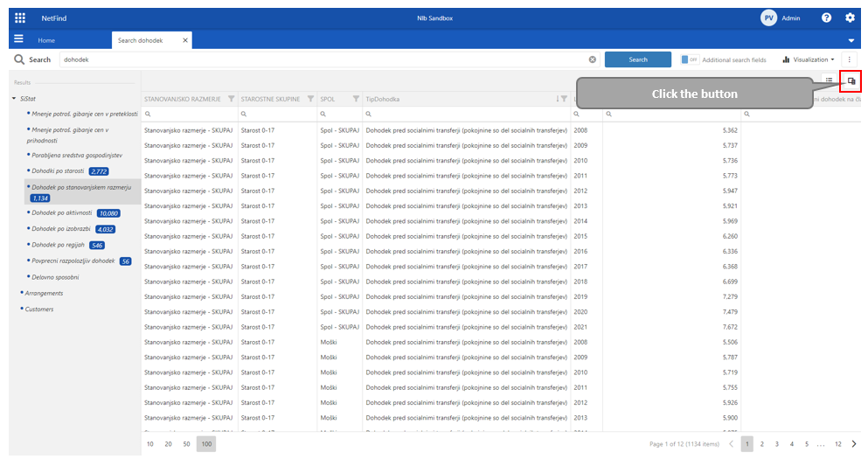Collapse the SiStat tree node
Viewport: 868px width, 459px height.
point(14,98)
